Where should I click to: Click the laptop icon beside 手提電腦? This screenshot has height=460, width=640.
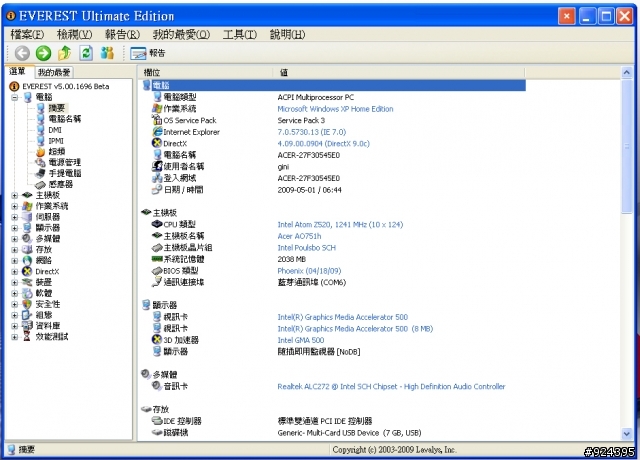[x=40, y=173]
